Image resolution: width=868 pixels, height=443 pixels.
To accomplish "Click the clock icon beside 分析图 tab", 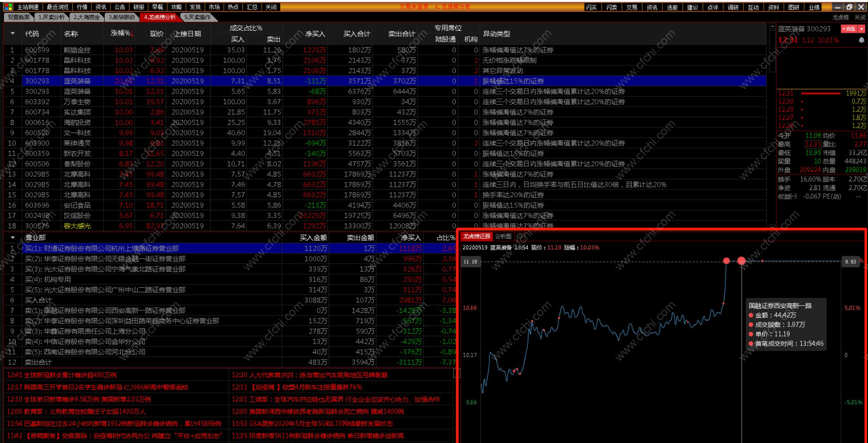I will 519,237.
